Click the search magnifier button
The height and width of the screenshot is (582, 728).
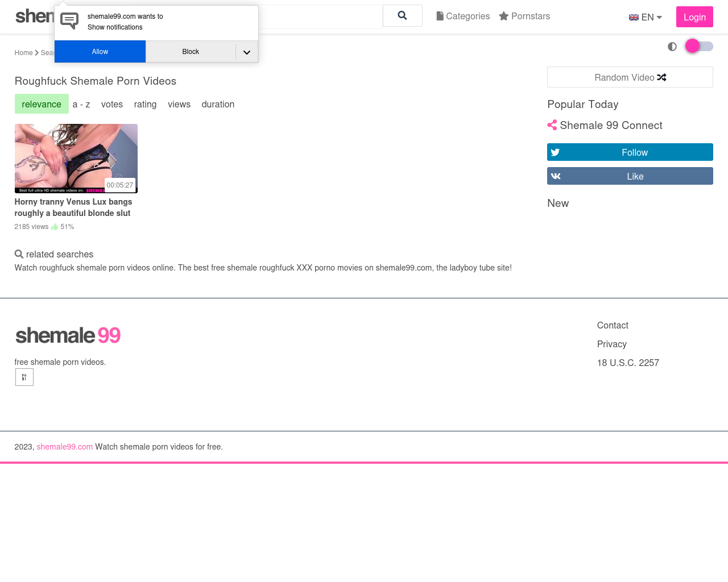403,16
